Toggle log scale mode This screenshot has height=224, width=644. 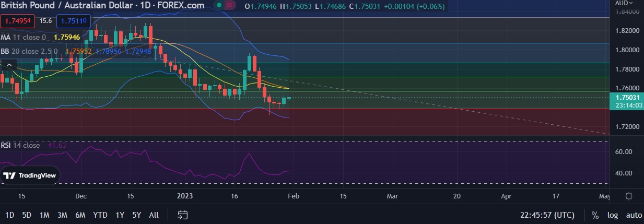(x=612, y=215)
